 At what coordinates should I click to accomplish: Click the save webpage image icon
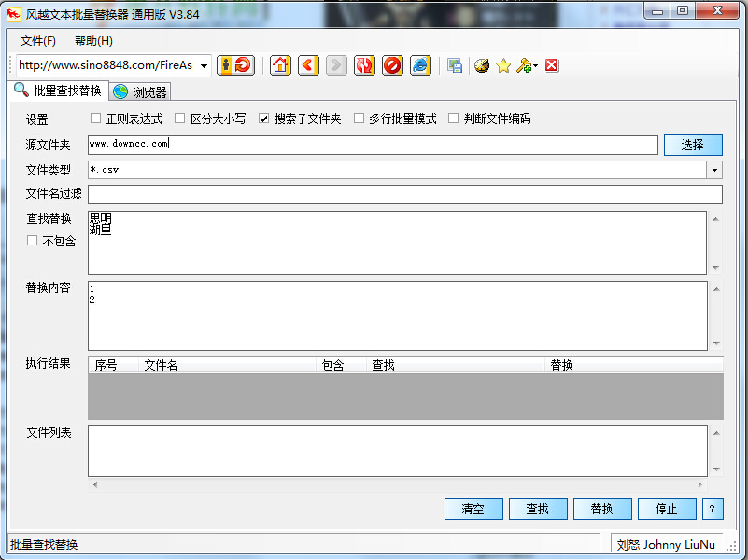pyautogui.click(x=455, y=65)
